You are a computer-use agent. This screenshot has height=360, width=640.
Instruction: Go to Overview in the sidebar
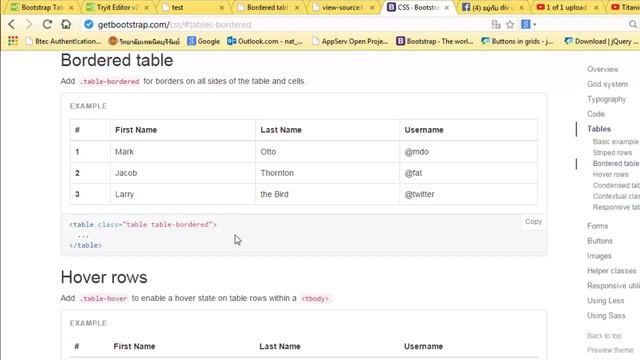point(602,69)
